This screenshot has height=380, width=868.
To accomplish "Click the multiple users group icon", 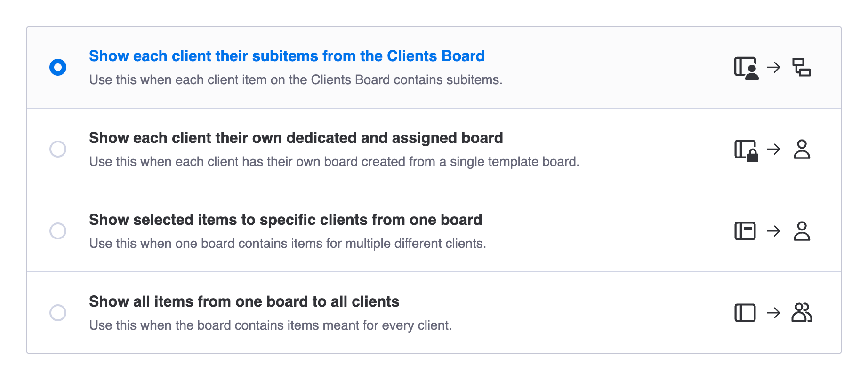I will click(802, 313).
